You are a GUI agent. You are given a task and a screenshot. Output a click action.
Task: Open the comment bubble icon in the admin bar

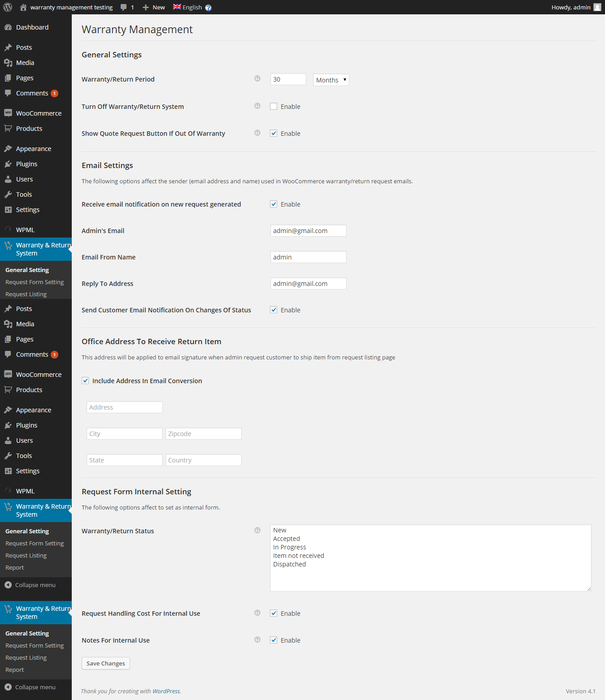pyautogui.click(x=124, y=7)
